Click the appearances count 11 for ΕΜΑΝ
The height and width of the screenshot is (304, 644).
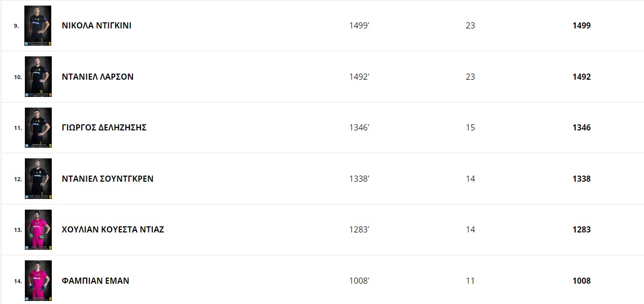click(x=470, y=281)
